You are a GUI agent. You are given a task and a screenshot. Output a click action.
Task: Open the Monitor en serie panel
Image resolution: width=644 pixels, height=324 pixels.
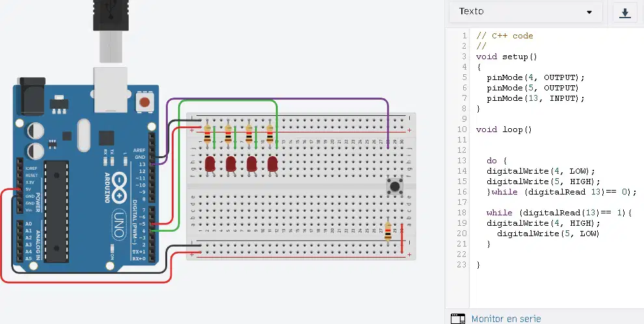[x=506, y=319]
